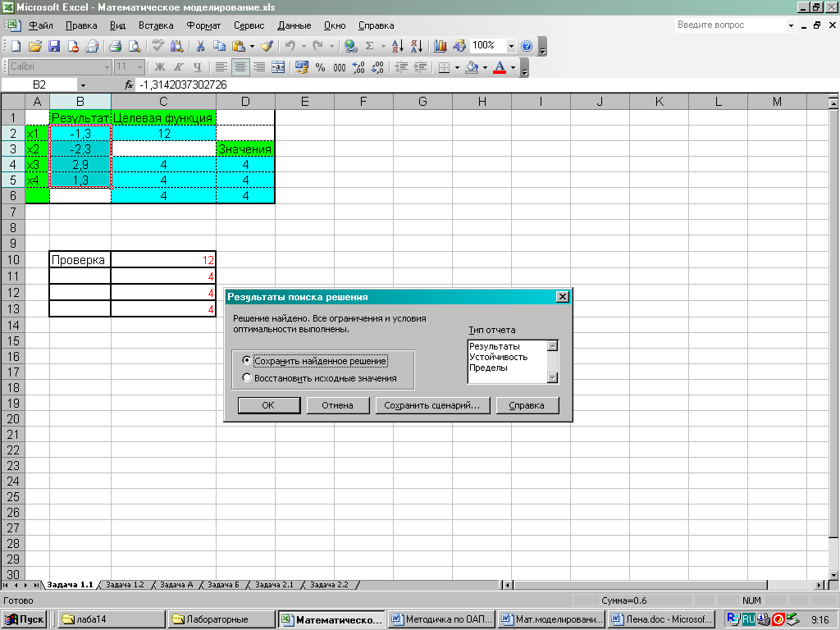Toggle Italic (К) formatting
The width and height of the screenshot is (840, 630).
pos(178,67)
